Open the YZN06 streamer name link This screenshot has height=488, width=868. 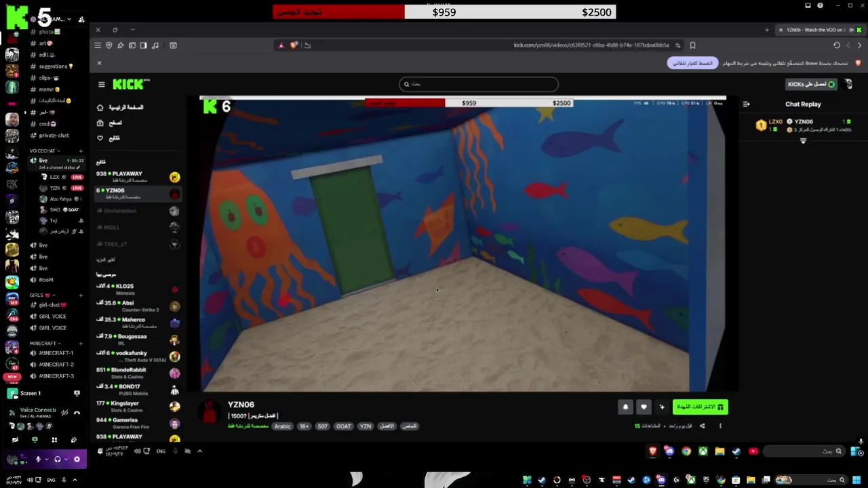tap(241, 405)
